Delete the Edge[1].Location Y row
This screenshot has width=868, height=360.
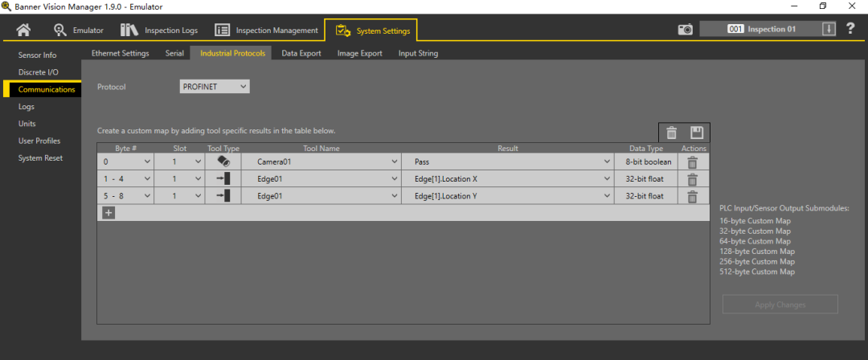(692, 196)
